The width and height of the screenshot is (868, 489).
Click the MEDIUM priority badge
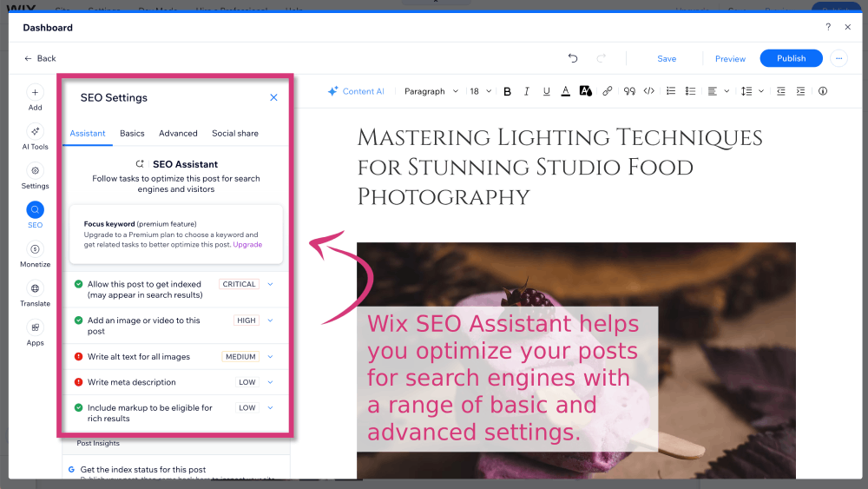pos(240,357)
